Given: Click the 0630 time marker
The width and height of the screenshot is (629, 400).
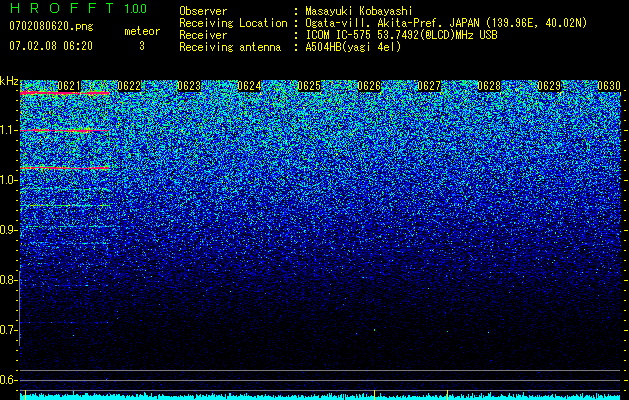Looking at the screenshot, I should click(609, 86).
